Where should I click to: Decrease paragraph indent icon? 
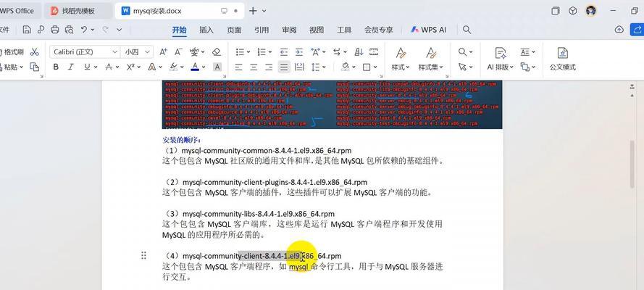(284, 51)
